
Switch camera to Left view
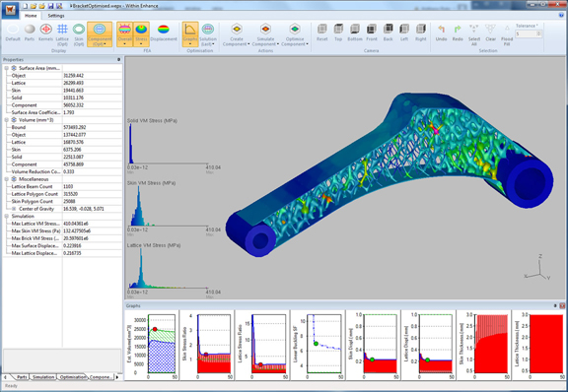pos(404,33)
